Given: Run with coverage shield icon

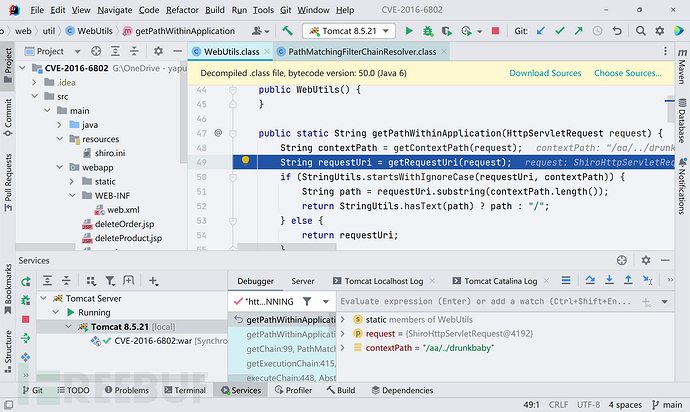Looking at the screenshot, I should (447, 31).
